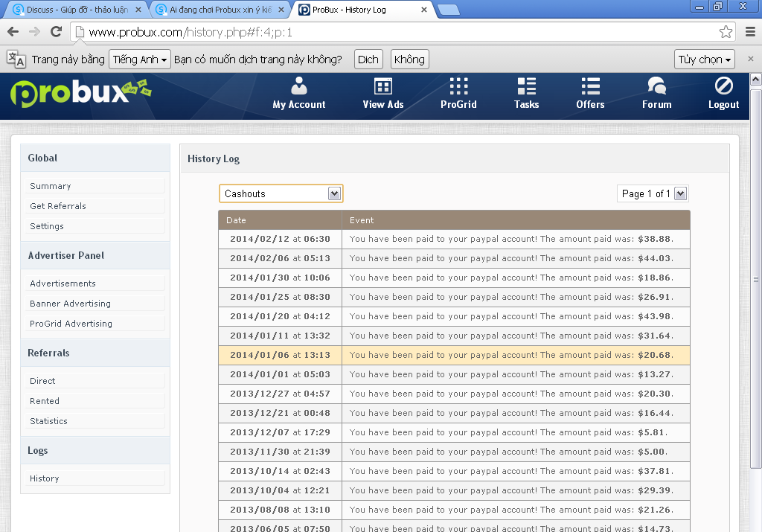Open referral Statistics

(95, 420)
